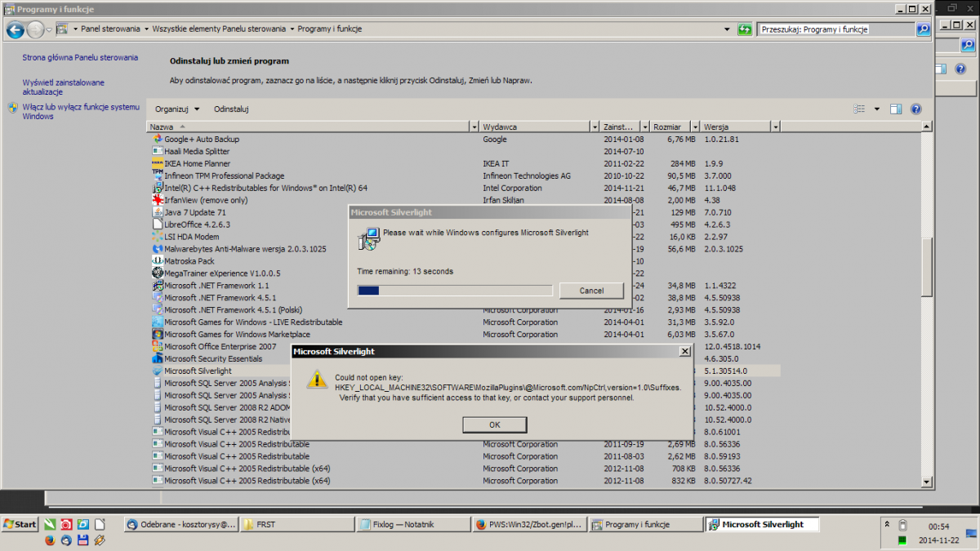This screenshot has height=551, width=980.
Task: Click the Matroska Pack icon
Action: [158, 261]
